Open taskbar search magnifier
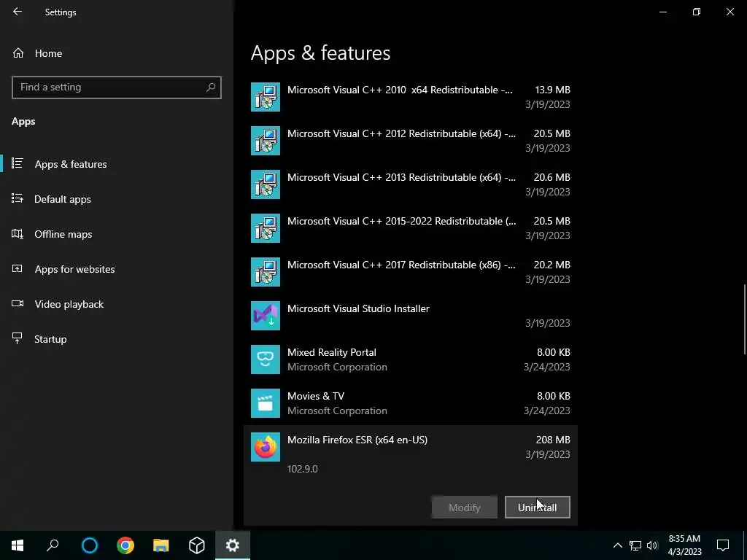Viewport: 747px width, 560px height. pyautogui.click(x=53, y=545)
